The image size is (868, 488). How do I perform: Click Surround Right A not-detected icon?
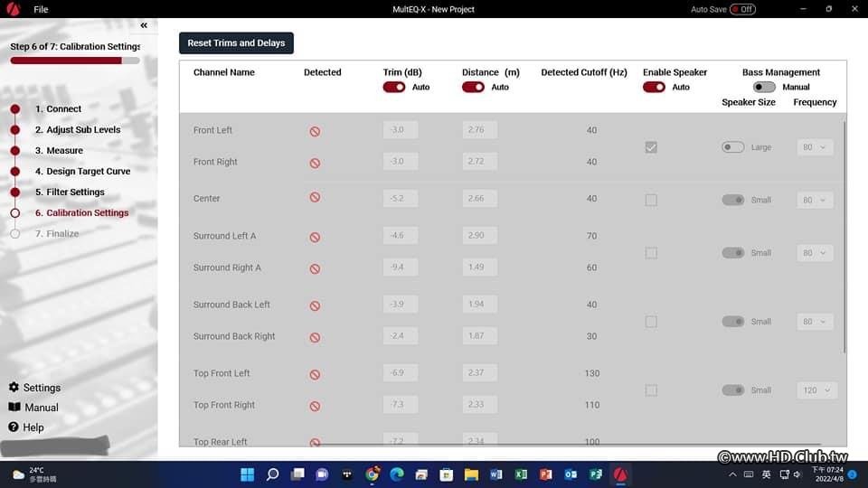[x=315, y=269]
